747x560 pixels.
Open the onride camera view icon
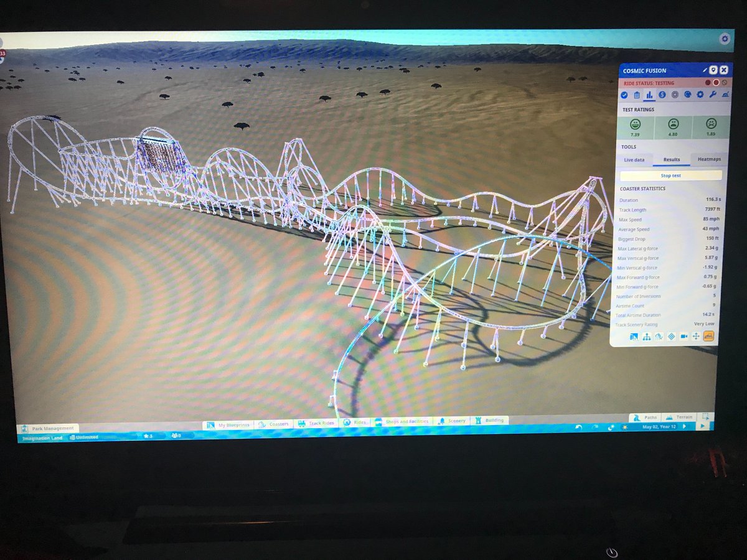[x=684, y=337]
